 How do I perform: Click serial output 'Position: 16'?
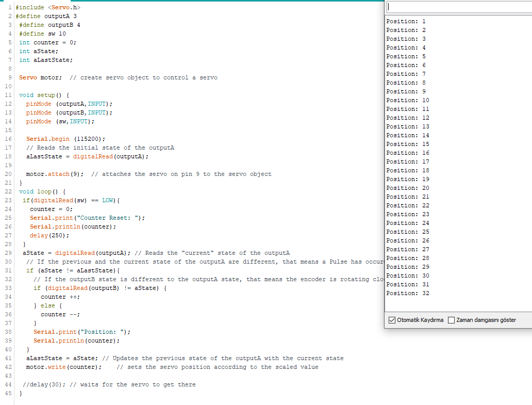point(407,153)
